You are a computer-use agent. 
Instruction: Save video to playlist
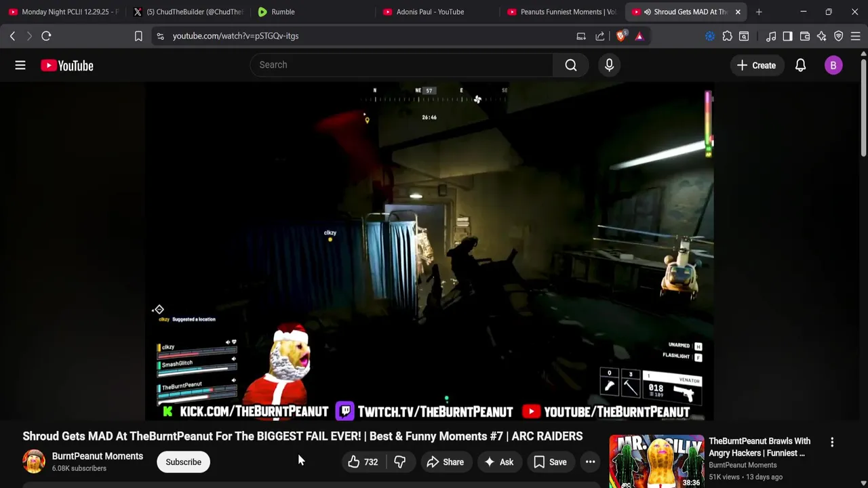(x=550, y=462)
